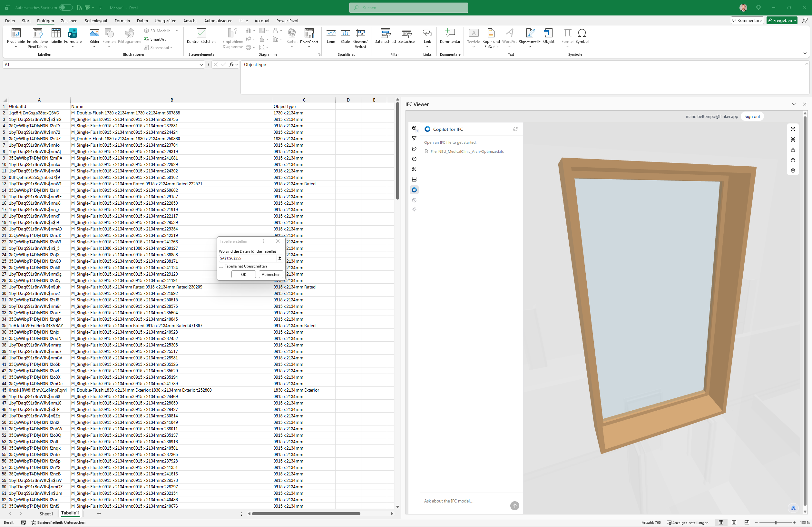Click the filter funnel icon in IFC Viewer

414,139
